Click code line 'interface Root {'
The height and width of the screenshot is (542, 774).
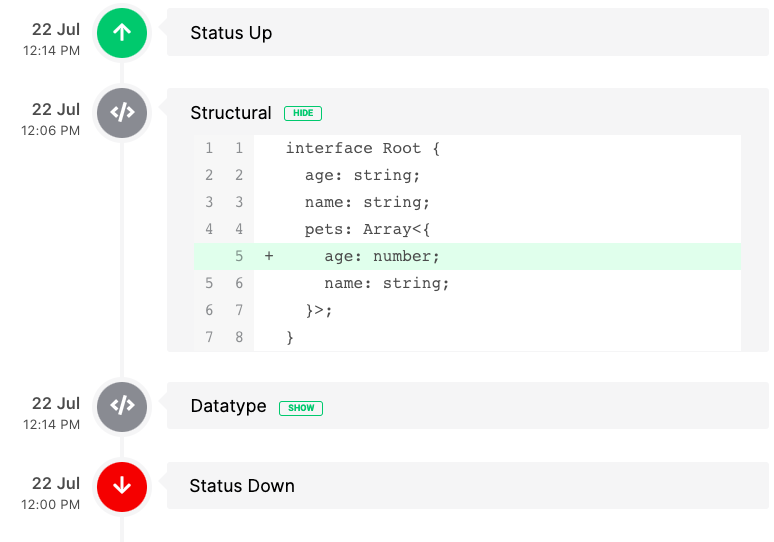pos(363,149)
